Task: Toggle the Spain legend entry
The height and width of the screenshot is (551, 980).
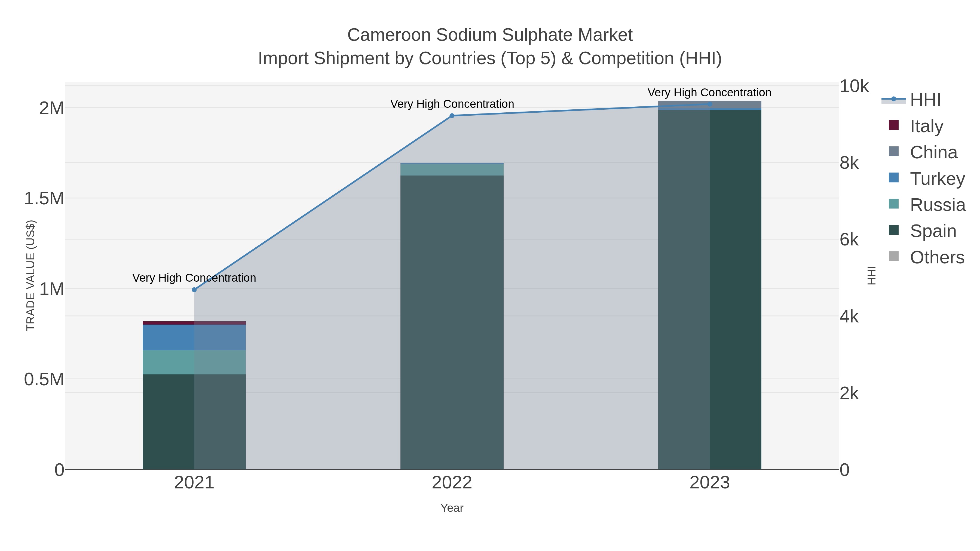Action: pos(923,231)
